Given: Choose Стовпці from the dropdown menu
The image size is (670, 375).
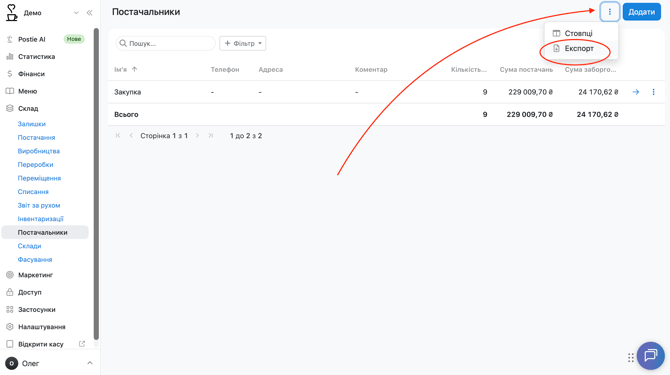Looking at the screenshot, I should 579,33.
